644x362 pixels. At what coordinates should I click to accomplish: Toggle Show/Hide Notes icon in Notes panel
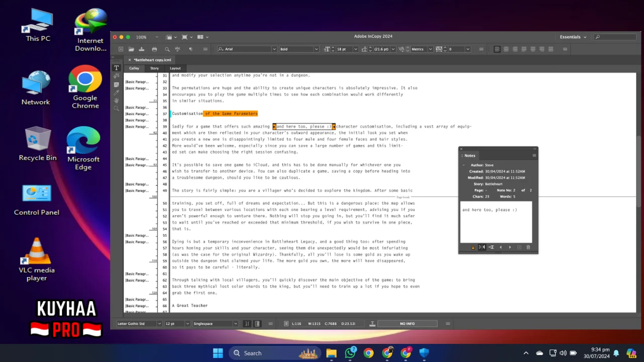coord(481,247)
